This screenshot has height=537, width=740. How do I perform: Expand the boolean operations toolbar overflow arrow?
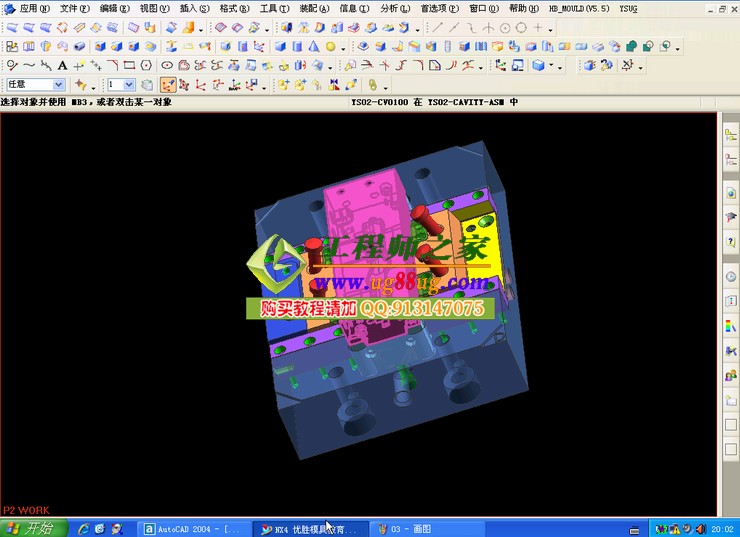pos(678,49)
